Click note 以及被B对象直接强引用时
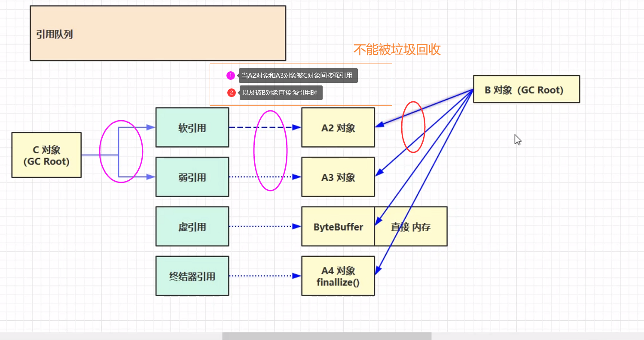The width and height of the screenshot is (644, 340). pyautogui.click(x=281, y=93)
